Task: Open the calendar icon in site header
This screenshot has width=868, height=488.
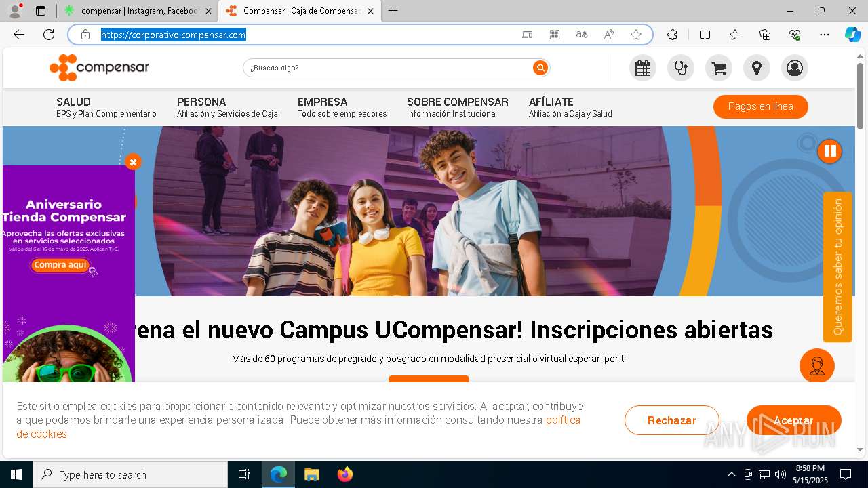Action: pos(643,68)
